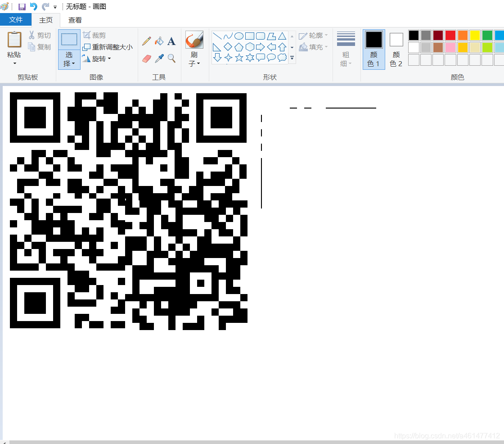The image size is (504, 444).
Task: Select the Hexagon shape
Action: click(250, 47)
